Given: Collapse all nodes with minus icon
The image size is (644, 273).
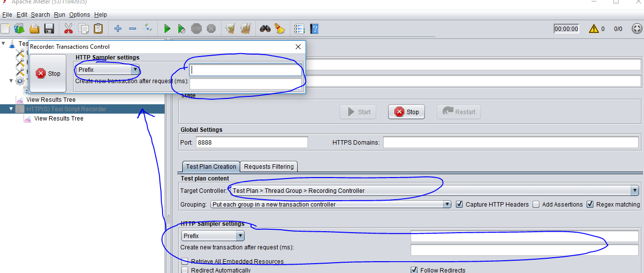Looking at the screenshot, I should tap(133, 29).
